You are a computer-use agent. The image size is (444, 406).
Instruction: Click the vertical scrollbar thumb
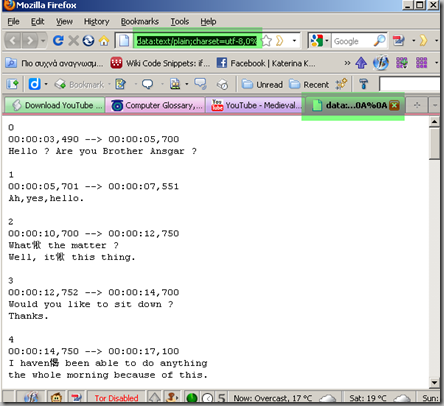click(x=434, y=144)
